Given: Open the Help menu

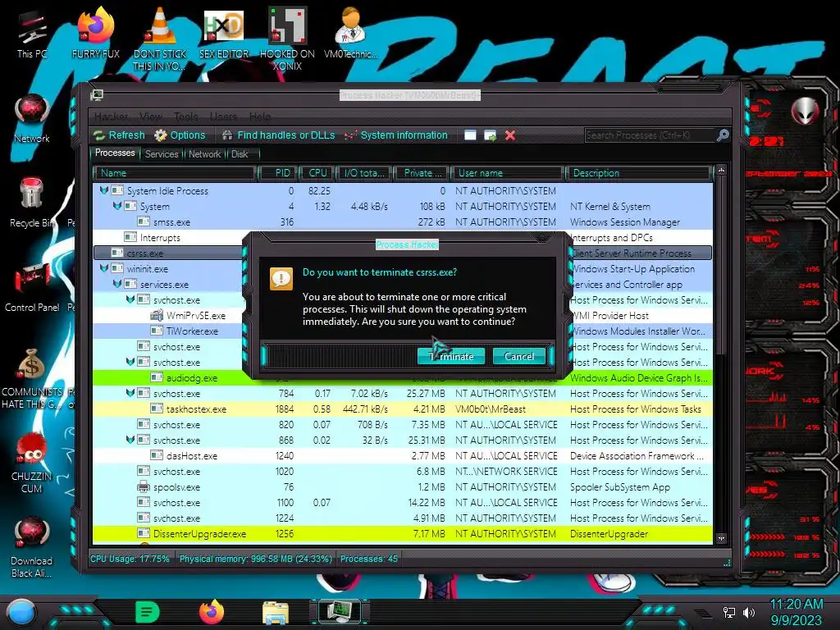Looking at the screenshot, I should click(x=260, y=116).
